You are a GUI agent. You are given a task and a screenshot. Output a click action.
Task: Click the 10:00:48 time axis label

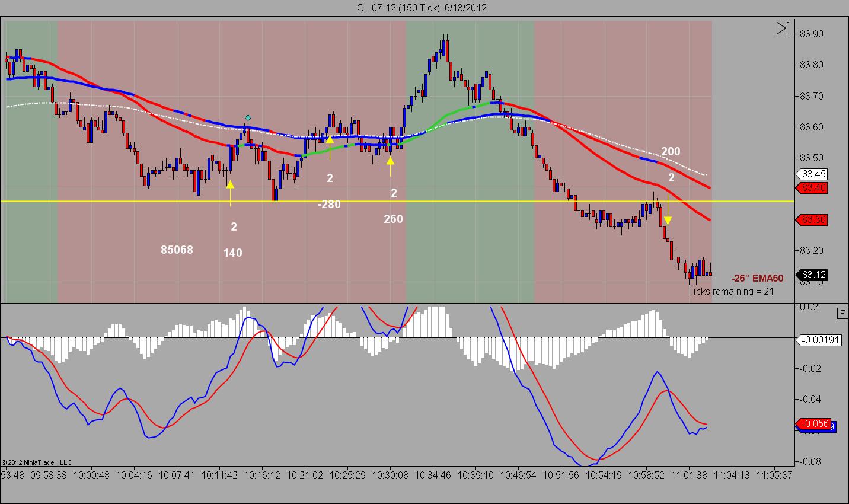tap(92, 475)
